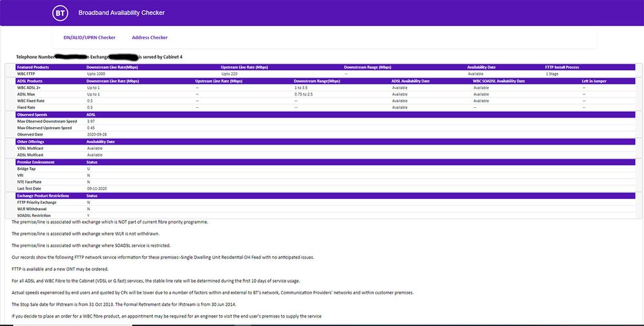Click the ADSL Multicast row label
Viewport: 644px width, 326px height.
30,155
